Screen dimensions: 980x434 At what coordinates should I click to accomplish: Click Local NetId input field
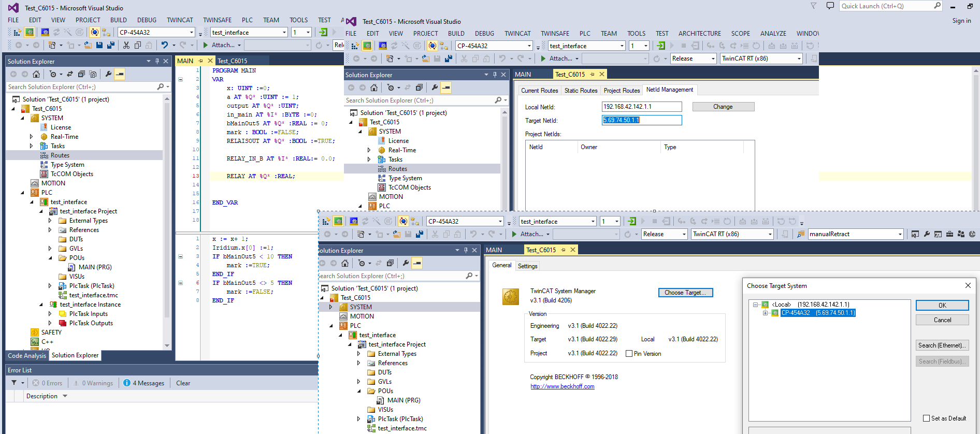[642, 107]
